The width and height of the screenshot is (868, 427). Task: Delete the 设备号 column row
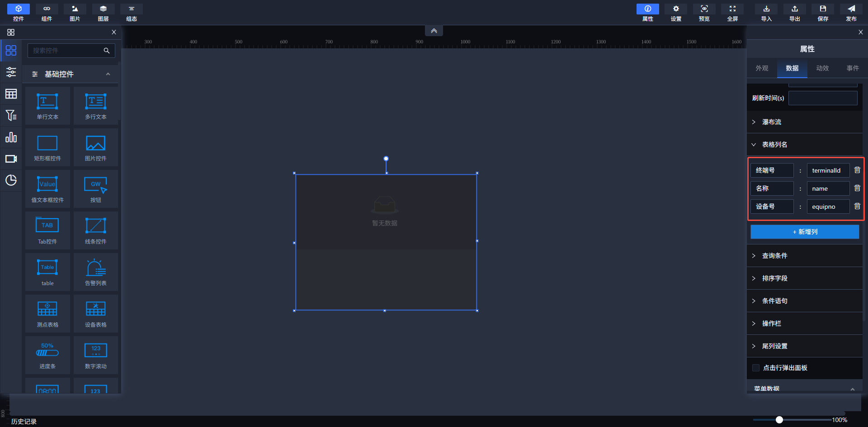click(x=857, y=206)
